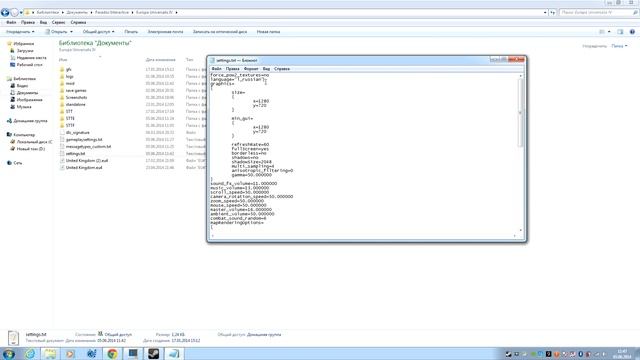Open the Упорядочить: Папка arrangement dropdown
Screen dimensions: 640x360
tap(619, 46)
